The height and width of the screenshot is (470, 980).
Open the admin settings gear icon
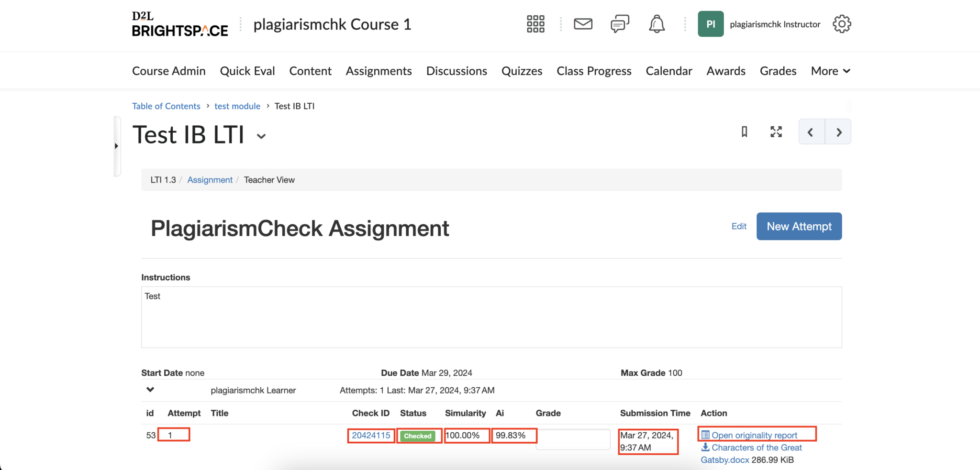(842, 23)
